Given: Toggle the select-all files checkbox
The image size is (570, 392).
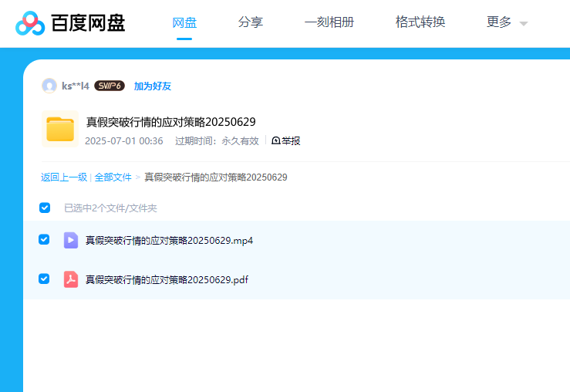Looking at the screenshot, I should tap(45, 208).
